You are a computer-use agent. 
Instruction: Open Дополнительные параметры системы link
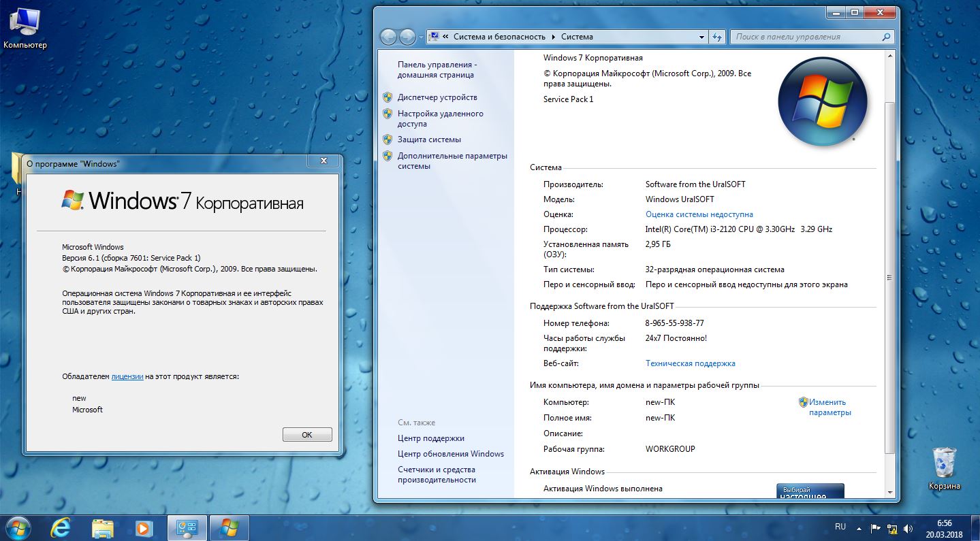click(x=452, y=161)
